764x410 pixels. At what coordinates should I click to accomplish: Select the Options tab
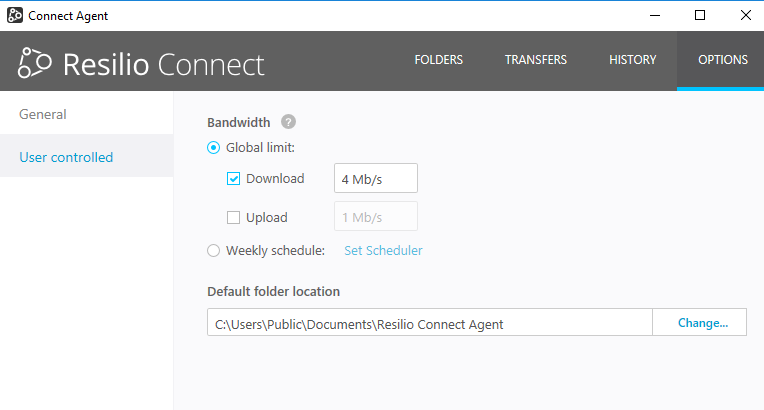click(720, 60)
